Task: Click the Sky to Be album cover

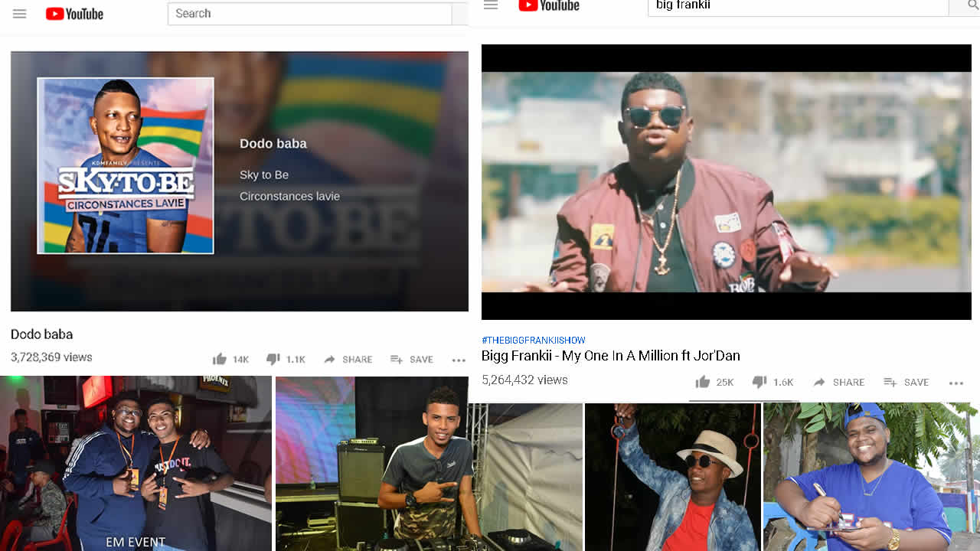Action: click(x=126, y=165)
